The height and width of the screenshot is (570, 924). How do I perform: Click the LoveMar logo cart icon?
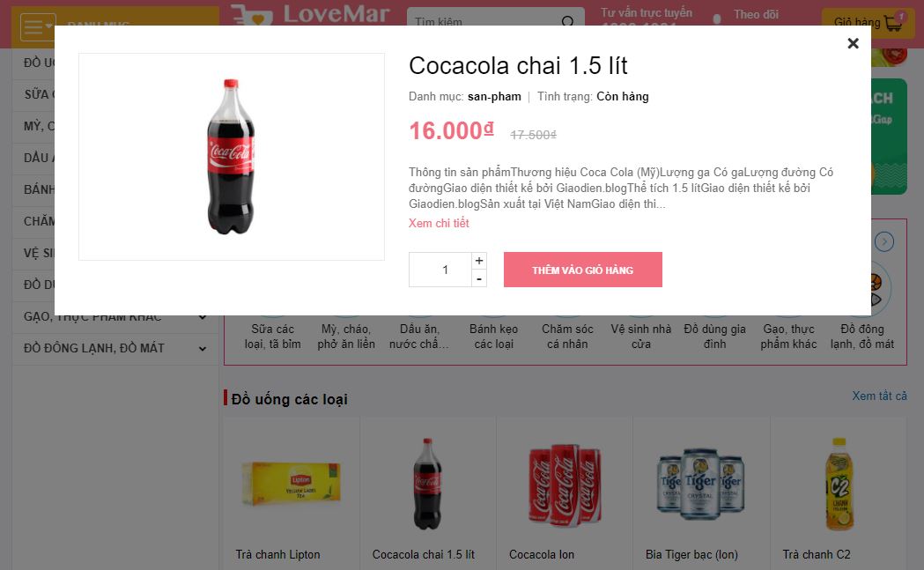(250, 15)
